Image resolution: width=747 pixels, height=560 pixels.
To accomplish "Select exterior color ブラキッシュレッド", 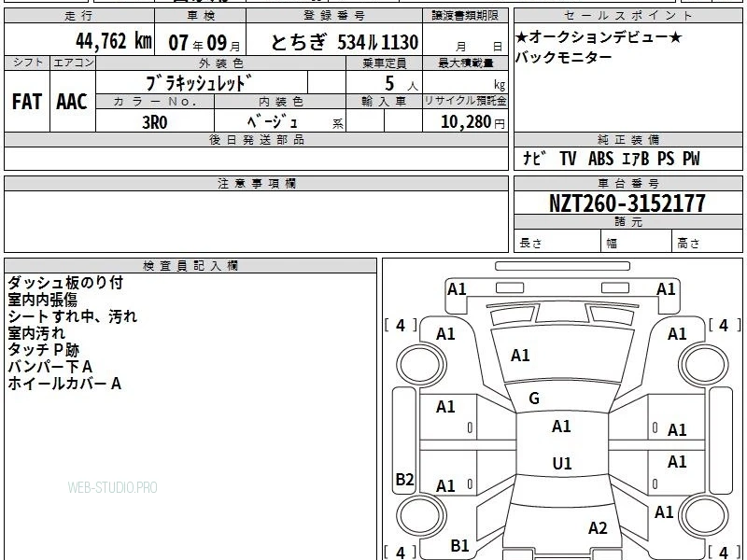I will tap(199, 83).
